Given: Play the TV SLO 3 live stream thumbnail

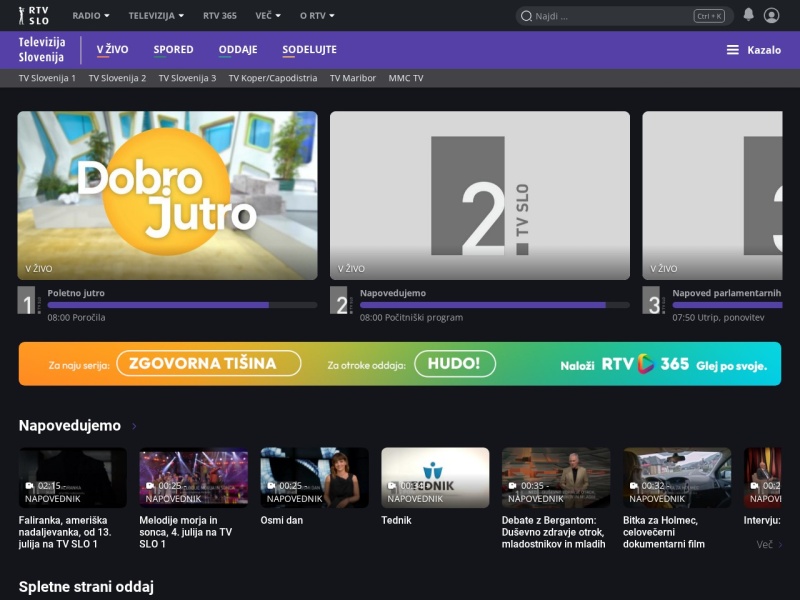Looking at the screenshot, I should (x=712, y=195).
